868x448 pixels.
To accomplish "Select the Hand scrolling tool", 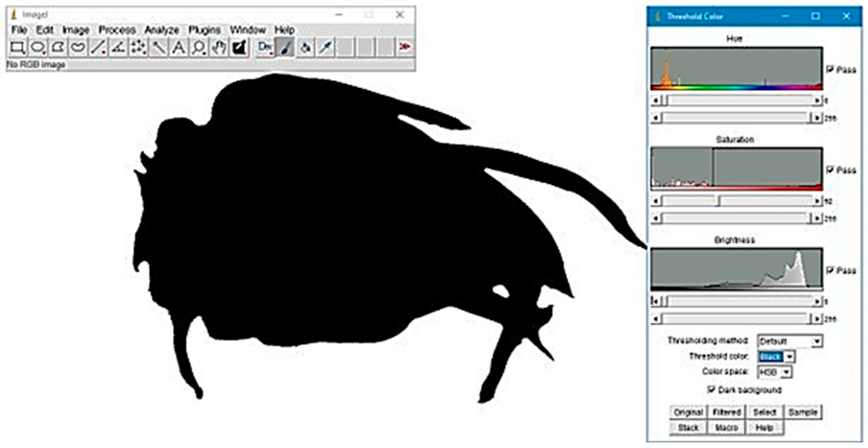I will tap(219, 47).
